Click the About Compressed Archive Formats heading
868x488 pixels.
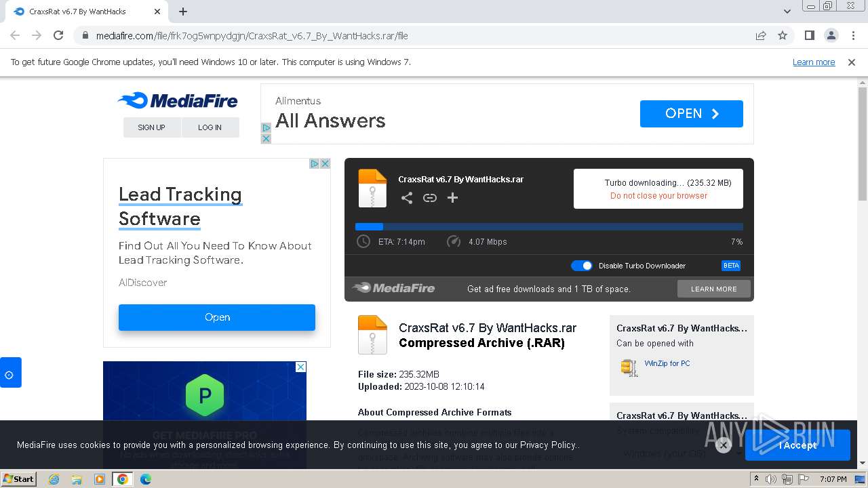click(435, 412)
